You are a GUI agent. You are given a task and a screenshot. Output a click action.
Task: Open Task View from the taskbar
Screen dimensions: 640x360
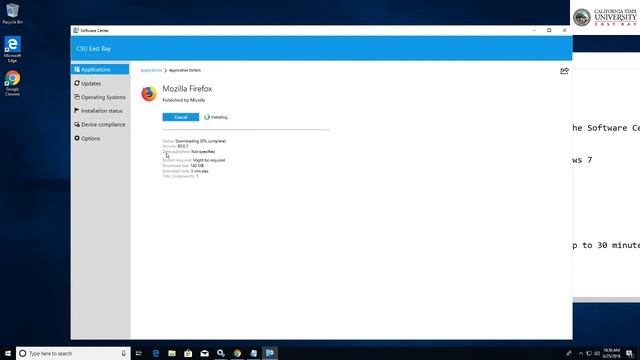[x=139, y=353]
